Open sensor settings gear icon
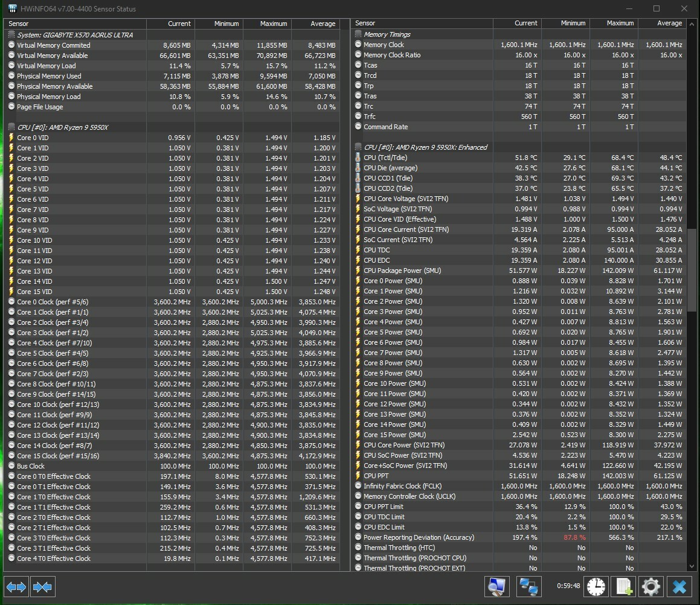This screenshot has width=700, height=605. (651, 586)
